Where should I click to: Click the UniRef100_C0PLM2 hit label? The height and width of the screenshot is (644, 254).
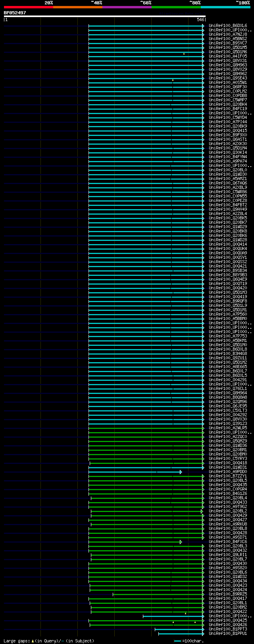[x=228, y=91]
